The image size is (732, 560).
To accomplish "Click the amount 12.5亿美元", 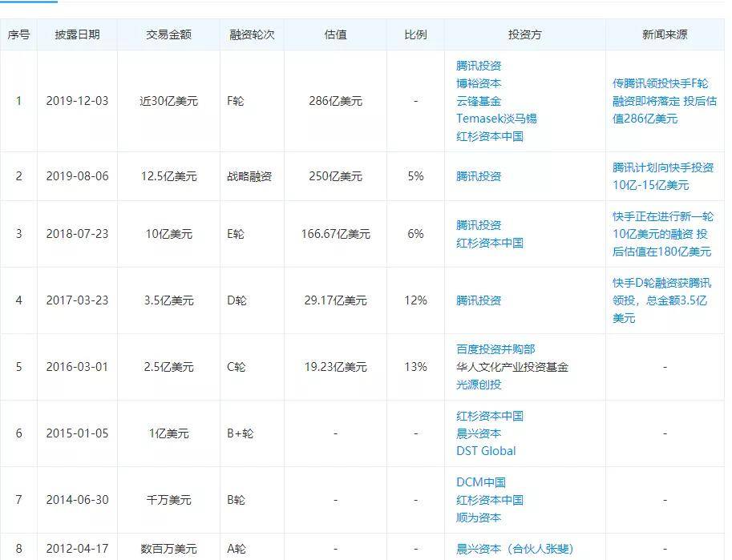I will (x=168, y=176).
